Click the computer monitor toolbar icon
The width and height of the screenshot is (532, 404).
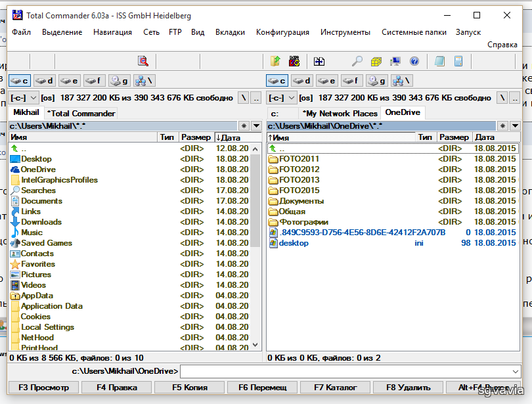pos(395,61)
